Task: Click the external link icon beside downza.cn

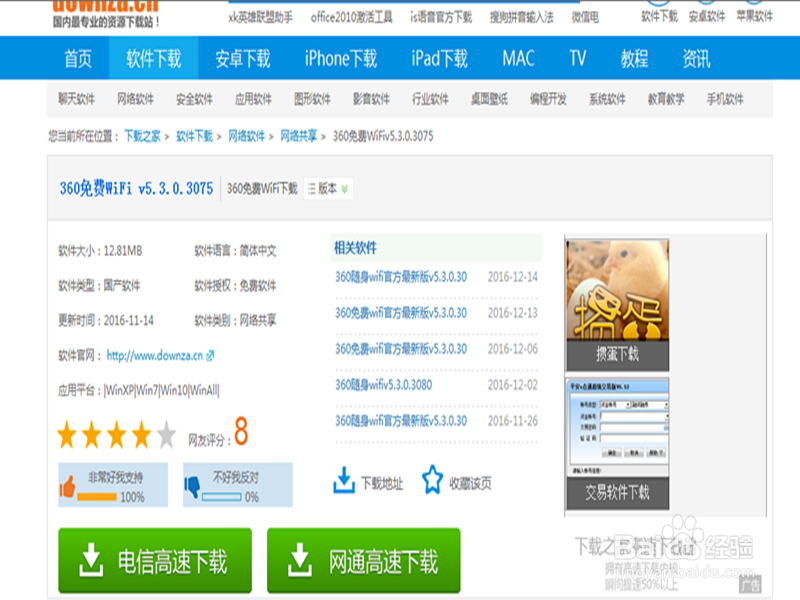Action: coord(210,356)
